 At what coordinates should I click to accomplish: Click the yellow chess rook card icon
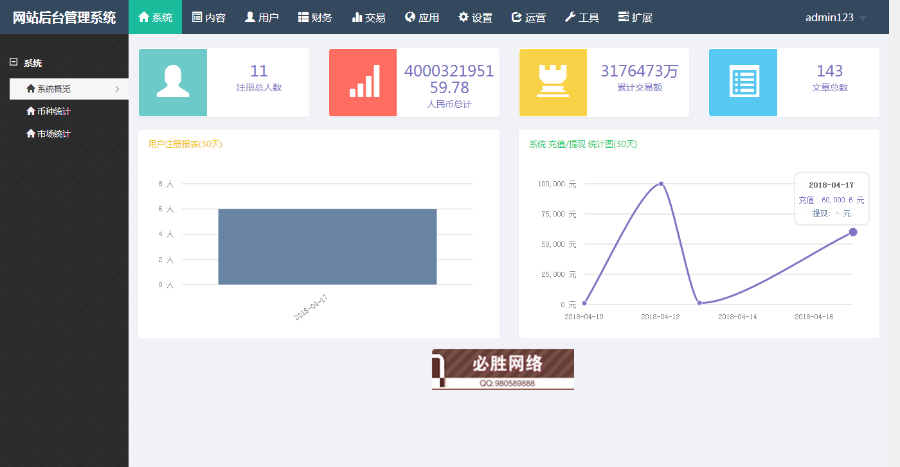(553, 82)
